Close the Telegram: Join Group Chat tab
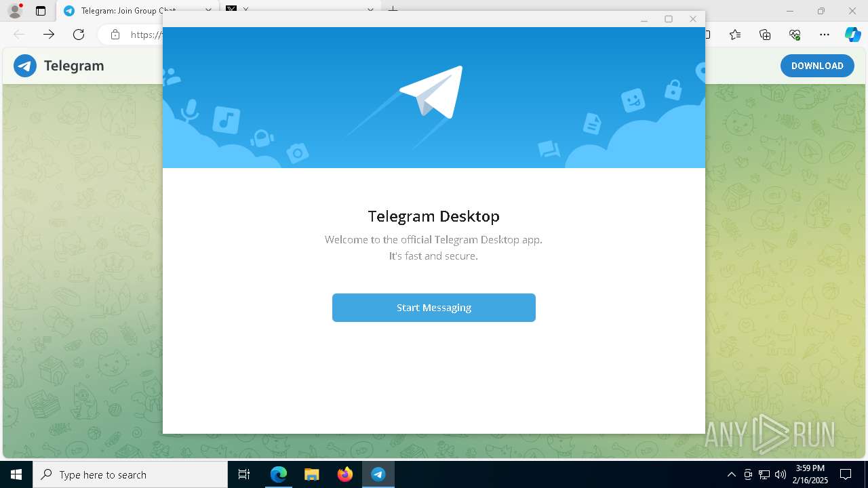 point(208,11)
